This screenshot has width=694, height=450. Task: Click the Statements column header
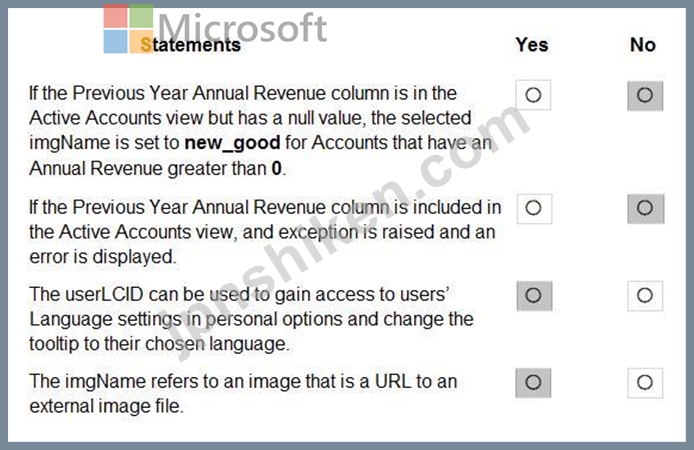click(190, 45)
